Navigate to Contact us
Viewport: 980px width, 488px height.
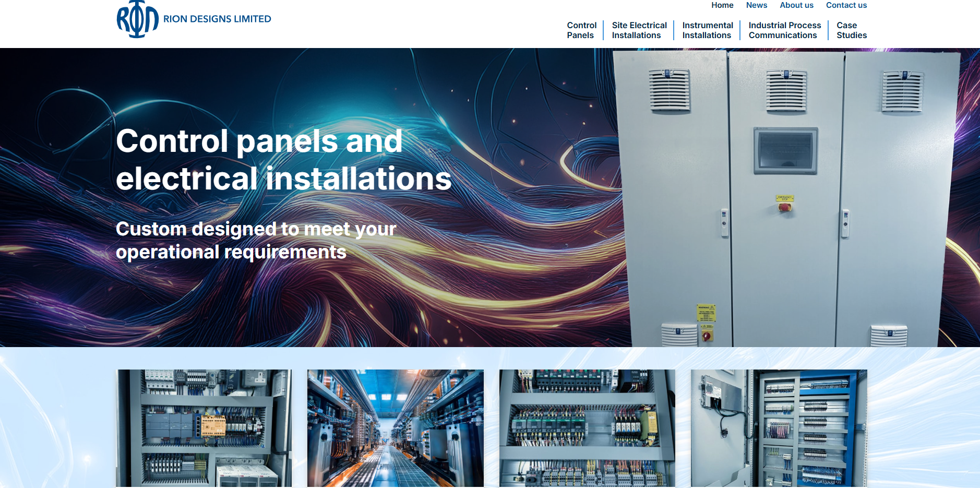[x=846, y=5]
